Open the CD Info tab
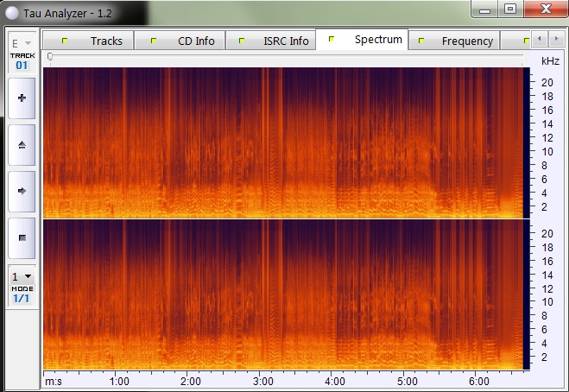The width and height of the screenshot is (569, 392). tap(186, 41)
